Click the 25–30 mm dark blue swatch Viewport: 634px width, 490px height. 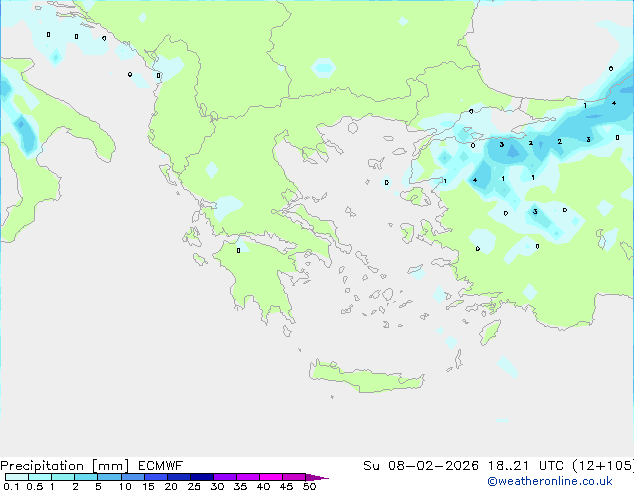(202, 477)
